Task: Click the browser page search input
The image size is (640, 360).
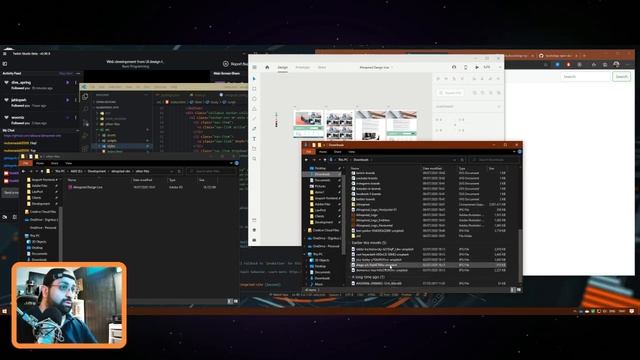Action: [x=585, y=77]
